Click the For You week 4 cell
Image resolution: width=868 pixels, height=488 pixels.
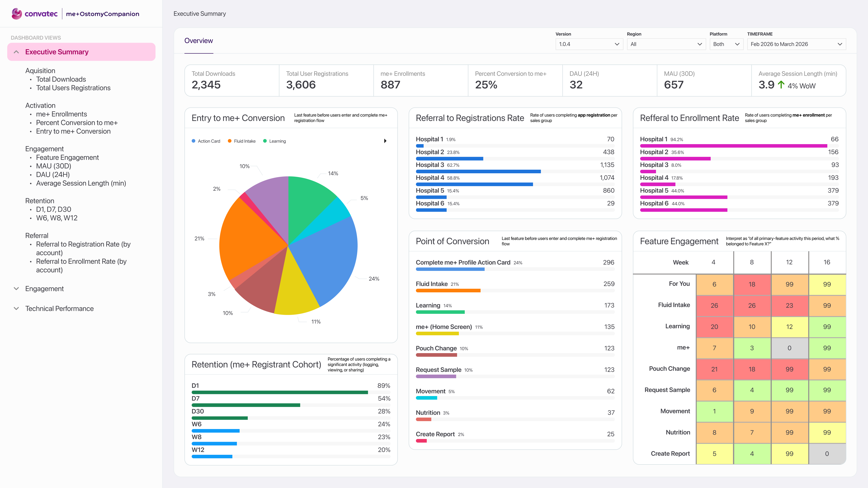(x=714, y=284)
